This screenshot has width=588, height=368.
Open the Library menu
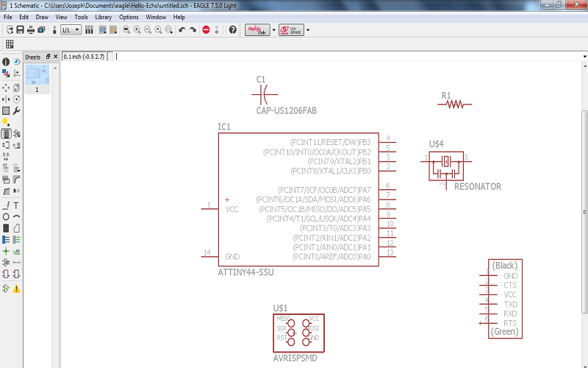pos(103,17)
